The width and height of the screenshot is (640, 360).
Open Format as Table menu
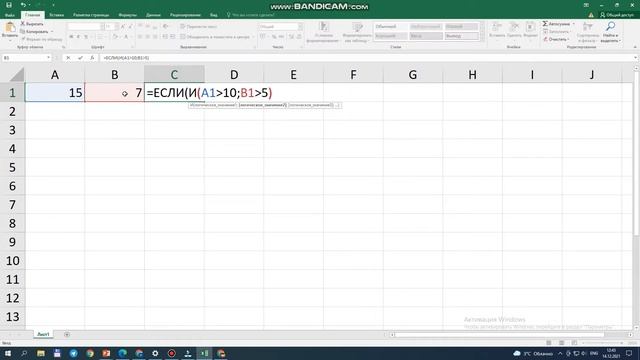pyautogui.click(x=357, y=32)
